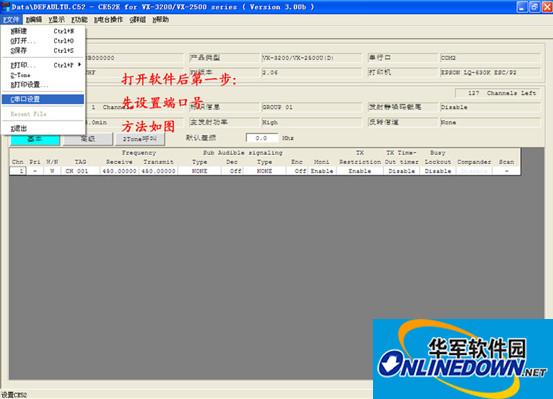Image resolution: width=553 pixels, height=399 pixels.
Task: Click the Dec Type cell showing NONE
Action: 199,171
